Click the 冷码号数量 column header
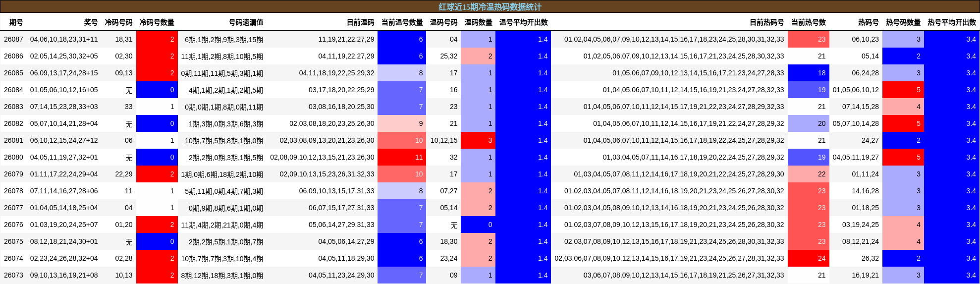The height and width of the screenshot is (284, 980). [157, 22]
